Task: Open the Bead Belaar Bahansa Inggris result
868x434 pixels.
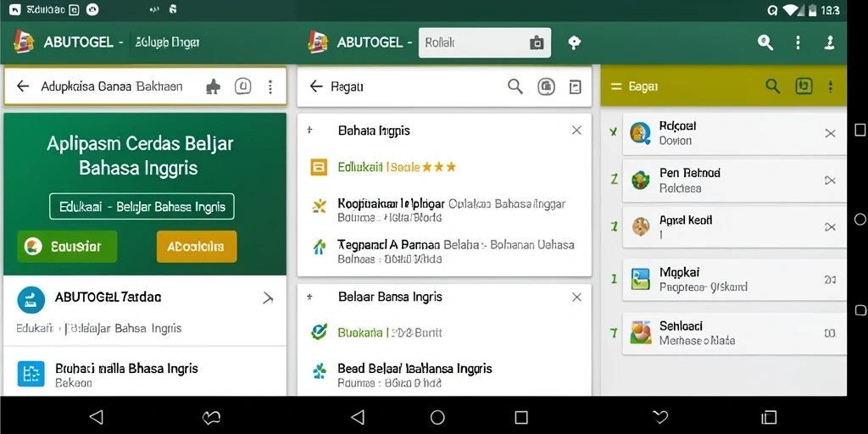Action: (x=444, y=375)
